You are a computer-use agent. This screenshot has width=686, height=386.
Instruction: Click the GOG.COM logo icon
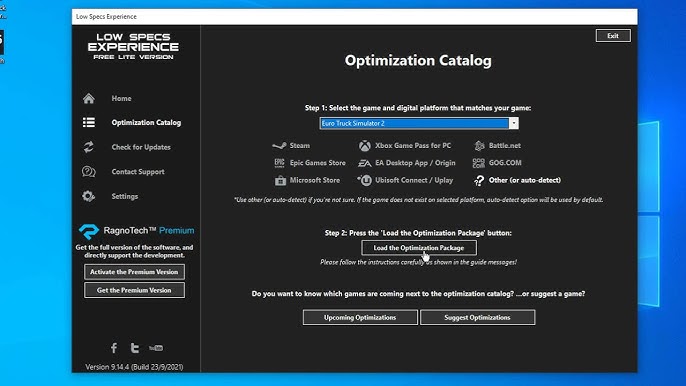click(479, 163)
